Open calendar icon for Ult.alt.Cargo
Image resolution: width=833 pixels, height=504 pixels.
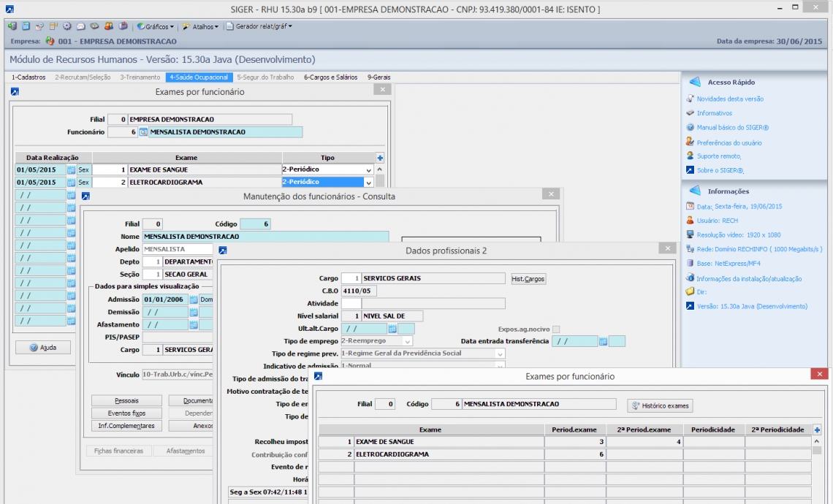coord(392,329)
